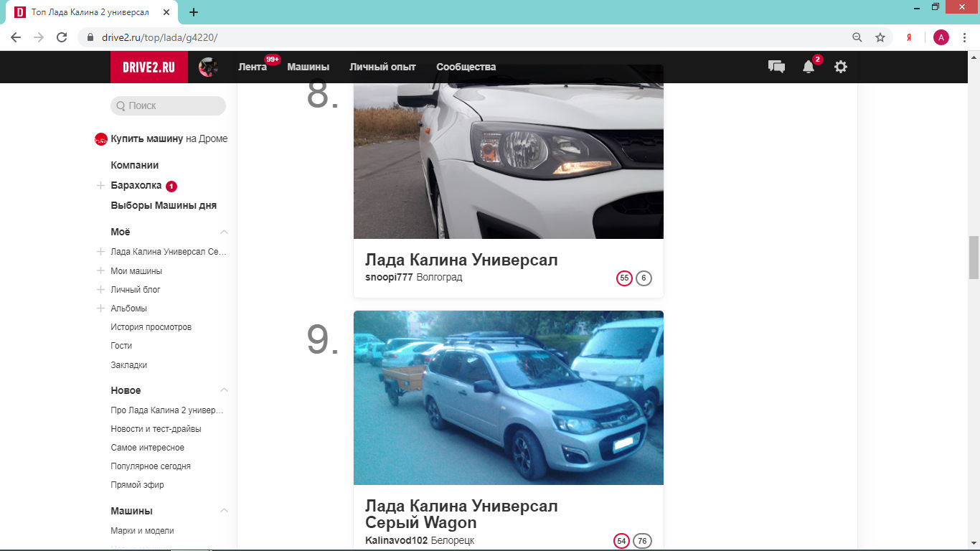
Task: Open the Сообщества menu
Action: [x=466, y=67]
